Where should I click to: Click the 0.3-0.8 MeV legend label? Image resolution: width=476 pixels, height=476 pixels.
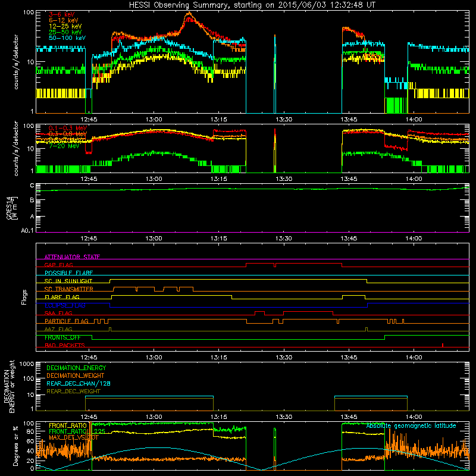pos(68,134)
